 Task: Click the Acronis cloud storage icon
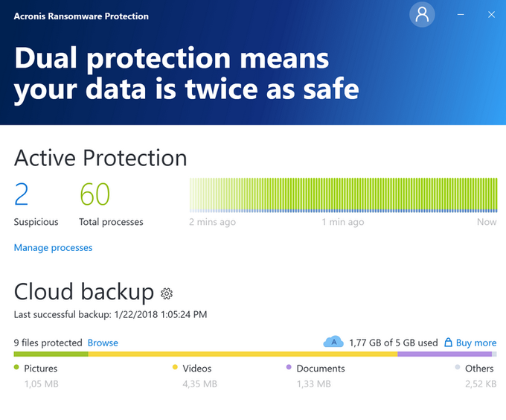(333, 343)
